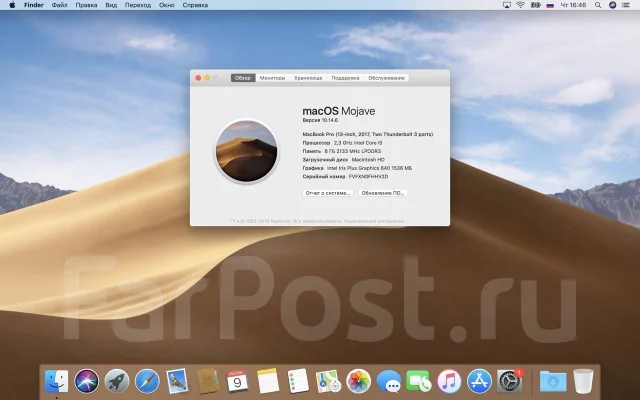
Task: Open Mail stamp icon in Dock
Action: pyautogui.click(x=177, y=381)
